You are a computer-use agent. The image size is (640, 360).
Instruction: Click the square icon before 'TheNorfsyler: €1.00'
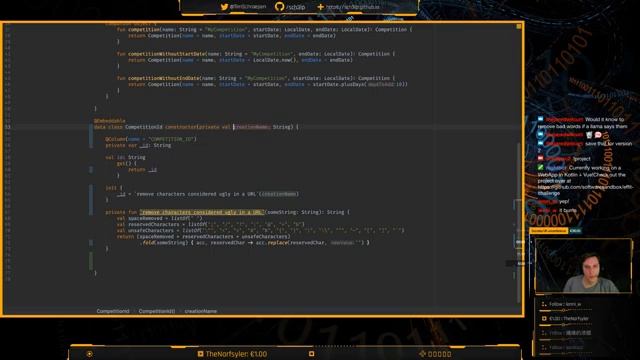(x=200, y=354)
